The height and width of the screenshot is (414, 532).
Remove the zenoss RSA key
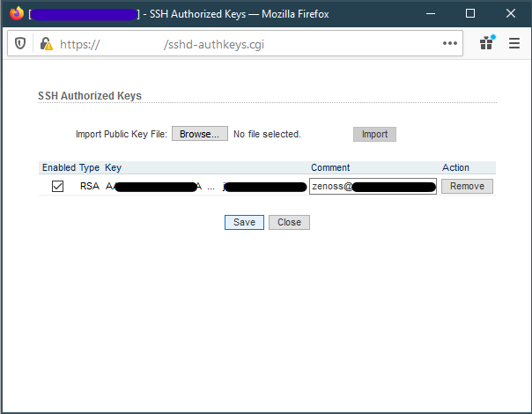click(467, 186)
